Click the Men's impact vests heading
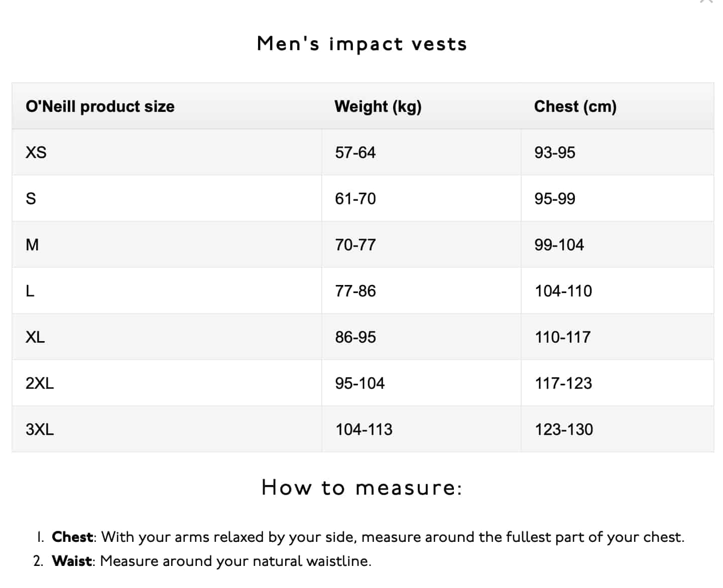The width and height of the screenshot is (723, 588). point(361,44)
